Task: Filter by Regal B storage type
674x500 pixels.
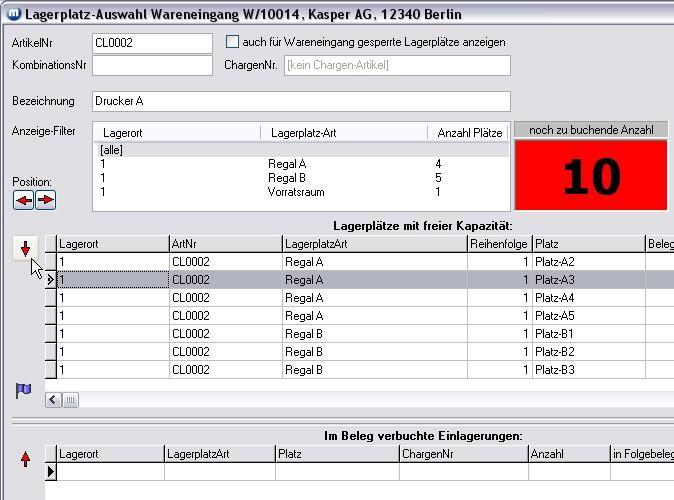Action: [x=287, y=178]
